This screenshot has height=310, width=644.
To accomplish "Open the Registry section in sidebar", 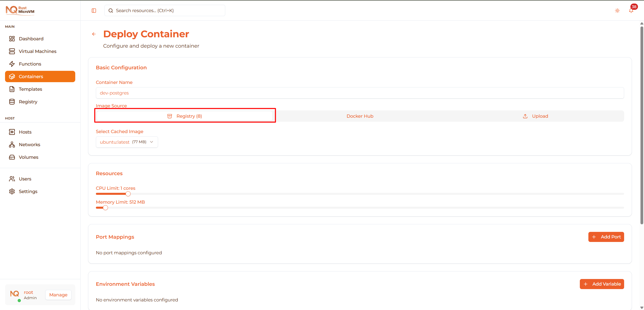I will [28, 102].
